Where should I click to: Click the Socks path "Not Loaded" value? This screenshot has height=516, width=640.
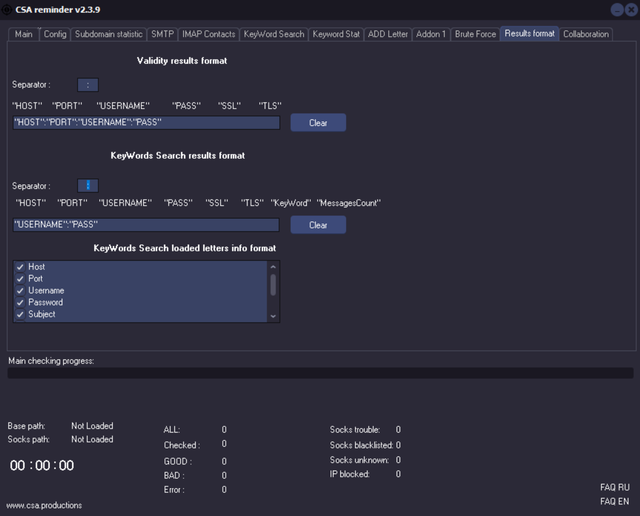pos(92,439)
